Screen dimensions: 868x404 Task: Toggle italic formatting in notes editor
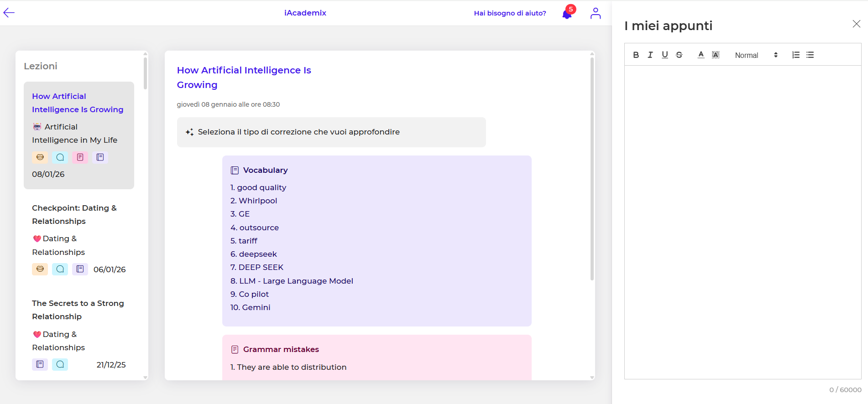[650, 55]
